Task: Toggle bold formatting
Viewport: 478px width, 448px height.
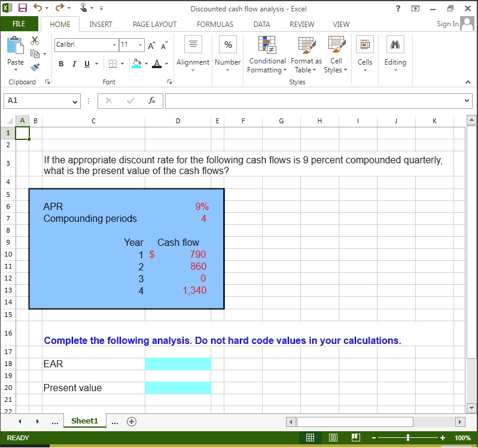Action: (x=61, y=64)
